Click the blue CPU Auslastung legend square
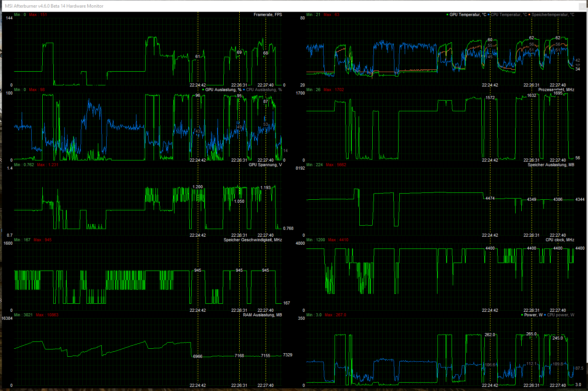Image resolution: width=588 pixels, height=391 pixels. (244, 90)
